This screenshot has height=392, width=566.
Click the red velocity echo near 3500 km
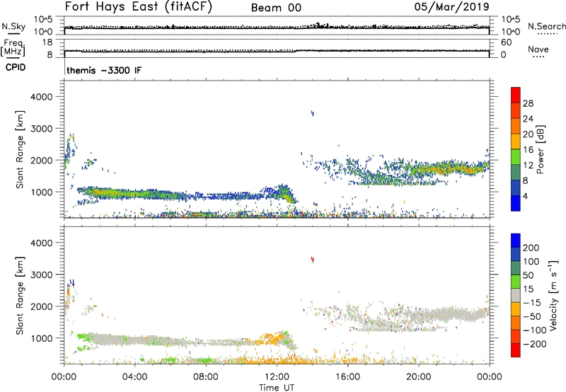point(313,259)
